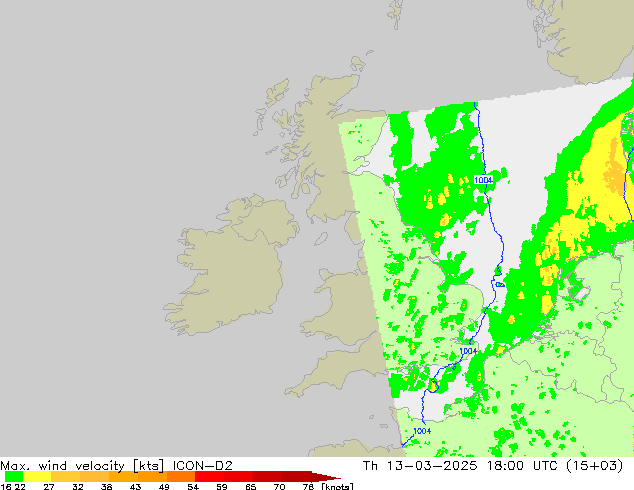This screenshot has width=634, height=490.
Task: Select the legend swatch between 43 and 49
Action: click(x=152, y=477)
